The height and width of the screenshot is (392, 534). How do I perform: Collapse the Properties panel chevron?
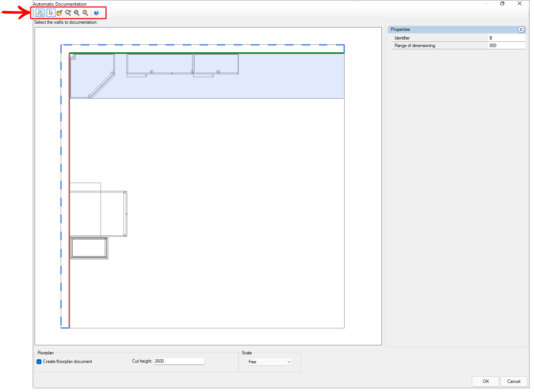click(x=521, y=29)
